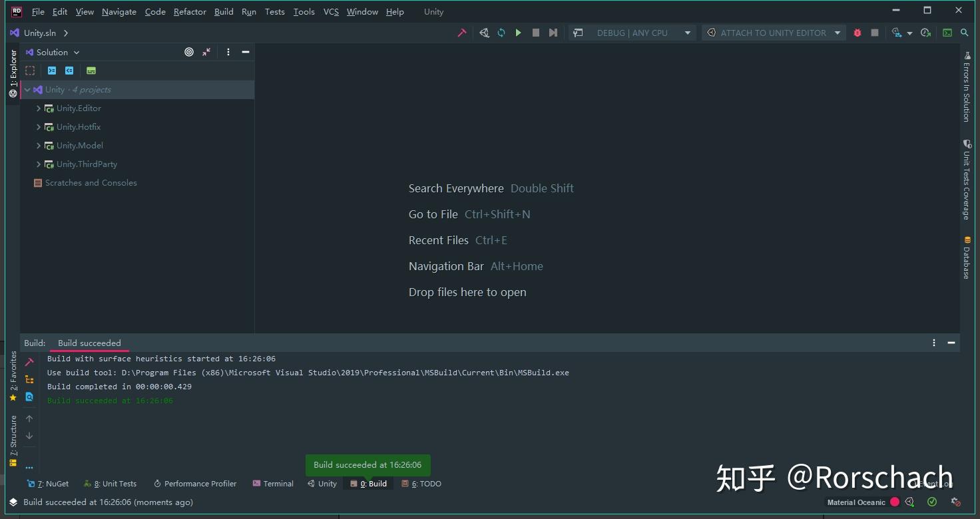The image size is (980, 519).
Task: Open the Tools menu
Action: click(x=304, y=12)
